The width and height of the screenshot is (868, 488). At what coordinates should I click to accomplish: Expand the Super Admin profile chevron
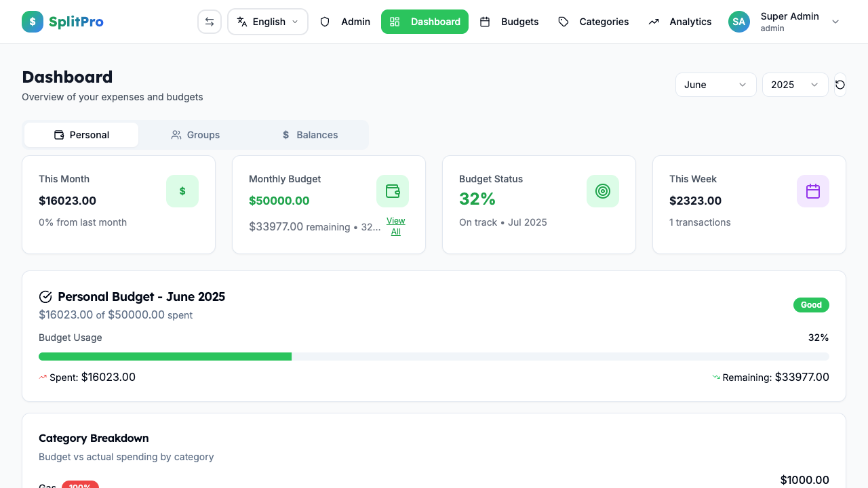coord(835,21)
